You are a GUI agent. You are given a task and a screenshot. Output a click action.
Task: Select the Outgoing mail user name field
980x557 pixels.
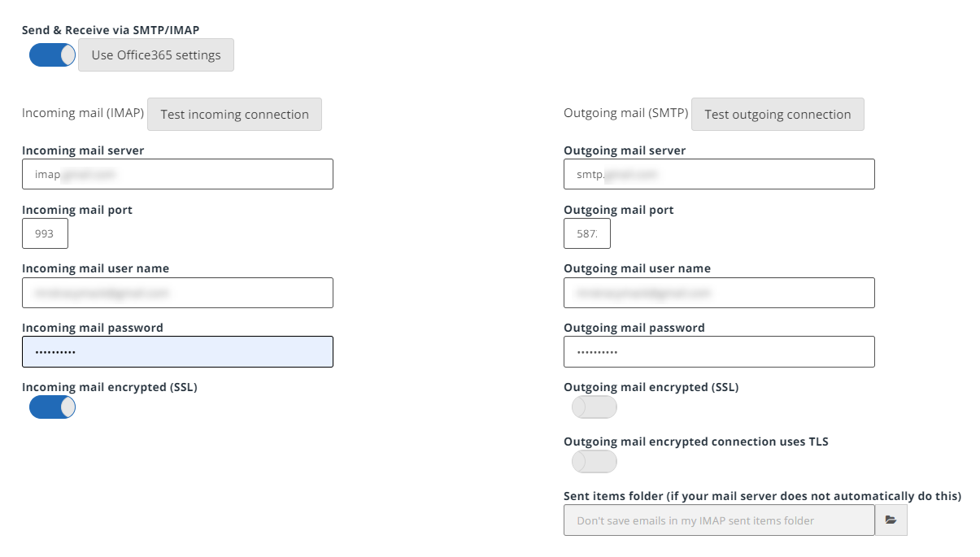[719, 293]
